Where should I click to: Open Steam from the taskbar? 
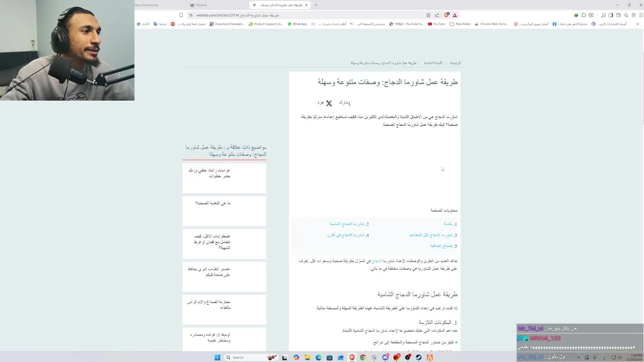click(x=419, y=357)
